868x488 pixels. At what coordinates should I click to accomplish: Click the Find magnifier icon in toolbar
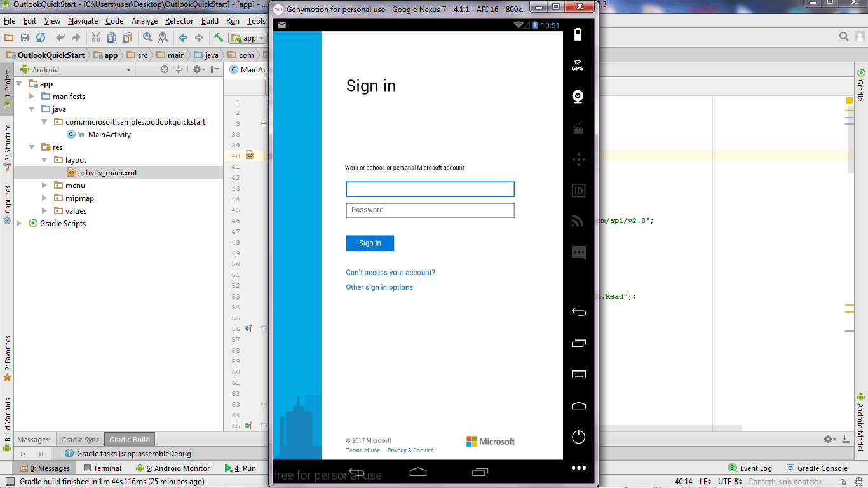tap(147, 38)
